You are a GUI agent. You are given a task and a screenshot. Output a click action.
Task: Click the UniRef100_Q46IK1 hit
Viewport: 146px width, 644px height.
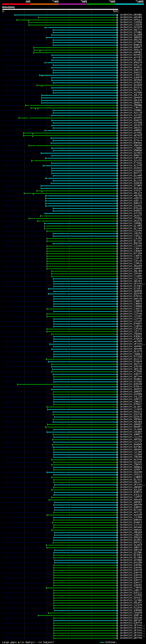[x=131, y=128]
